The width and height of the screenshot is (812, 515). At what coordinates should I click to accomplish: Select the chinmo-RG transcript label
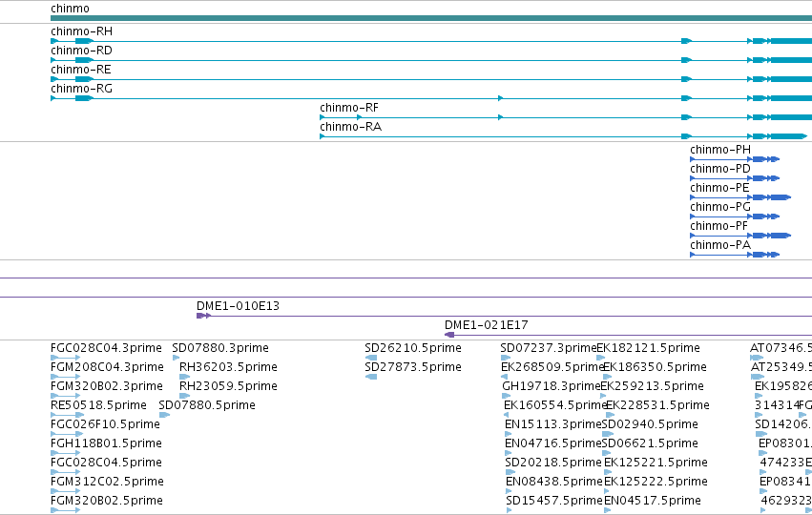(81, 89)
